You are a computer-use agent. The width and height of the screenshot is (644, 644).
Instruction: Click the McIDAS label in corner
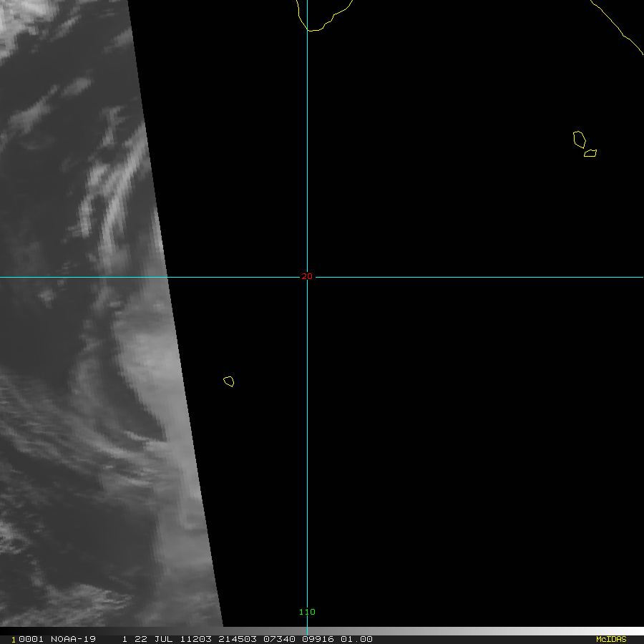(x=611, y=639)
